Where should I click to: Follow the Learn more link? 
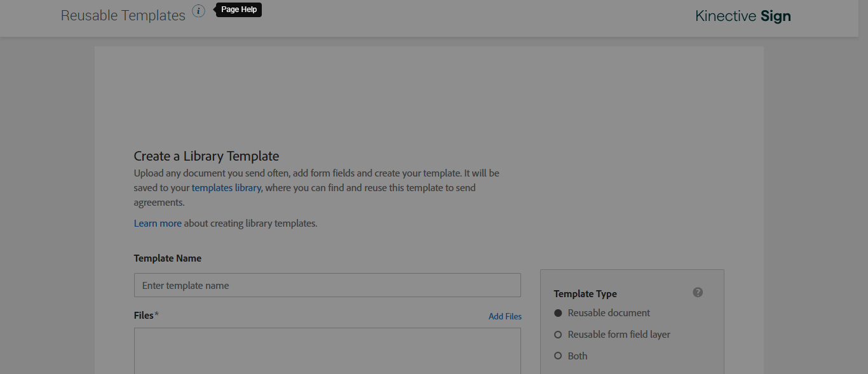tap(158, 224)
